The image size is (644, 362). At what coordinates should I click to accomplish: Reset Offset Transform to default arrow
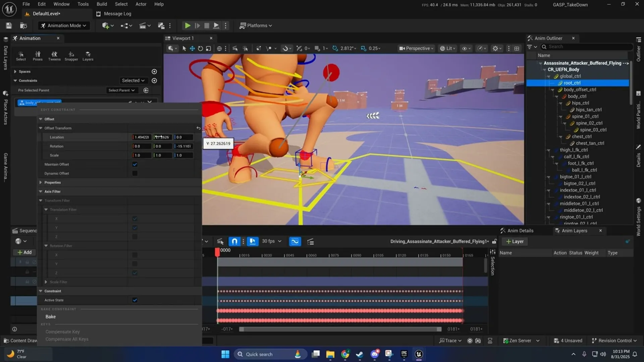pyautogui.click(x=198, y=128)
